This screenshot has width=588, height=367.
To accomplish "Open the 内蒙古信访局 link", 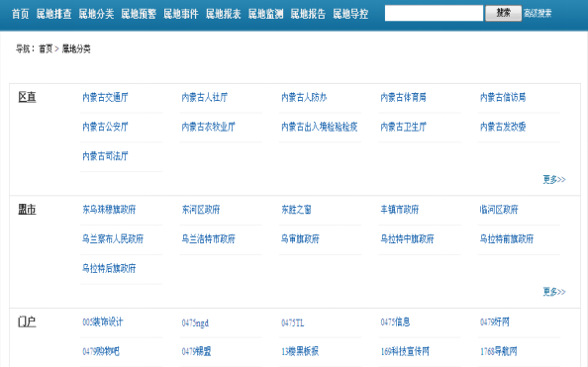I will 503,98.
